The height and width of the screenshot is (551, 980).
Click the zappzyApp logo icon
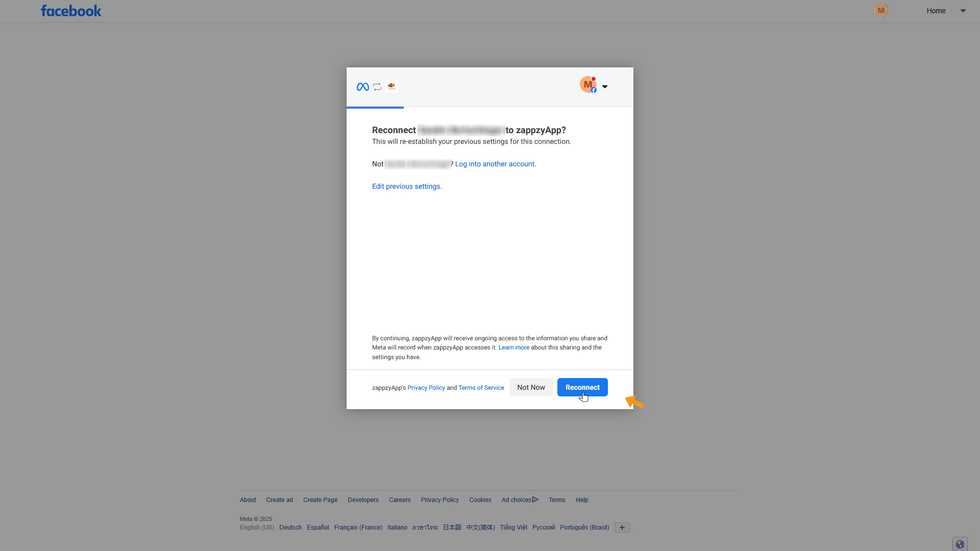pyautogui.click(x=391, y=86)
